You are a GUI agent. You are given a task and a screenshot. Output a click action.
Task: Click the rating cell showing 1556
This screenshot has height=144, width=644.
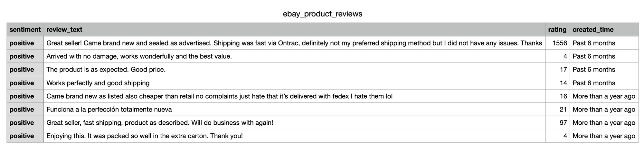[559, 43]
